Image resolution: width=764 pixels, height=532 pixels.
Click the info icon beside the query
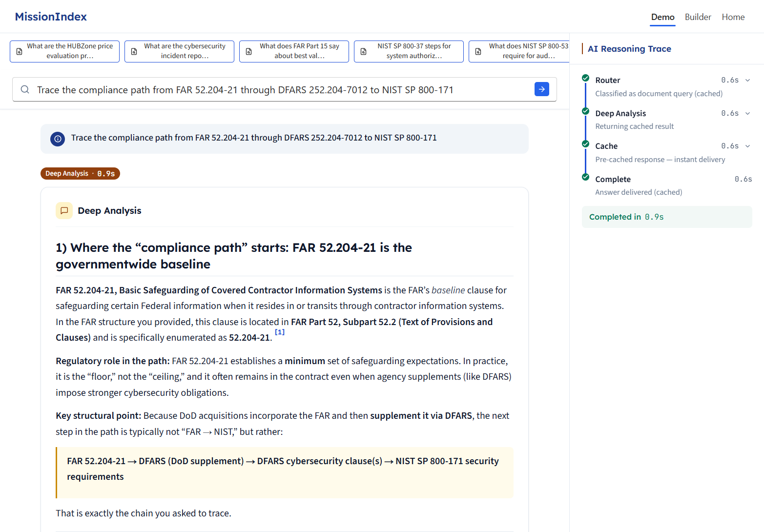tap(58, 139)
